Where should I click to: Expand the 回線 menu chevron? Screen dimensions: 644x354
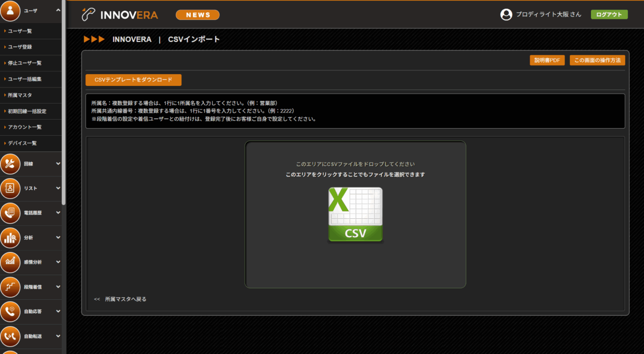click(58, 164)
